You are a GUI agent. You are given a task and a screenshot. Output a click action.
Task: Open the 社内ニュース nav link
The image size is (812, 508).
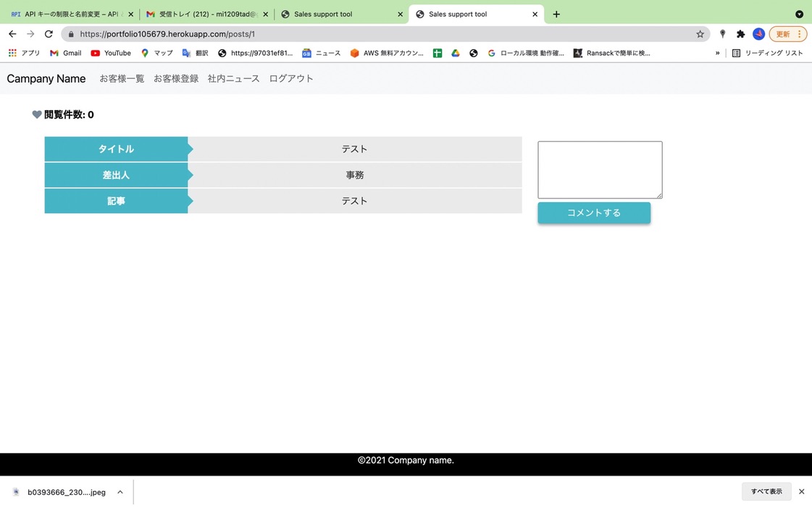[x=233, y=79]
